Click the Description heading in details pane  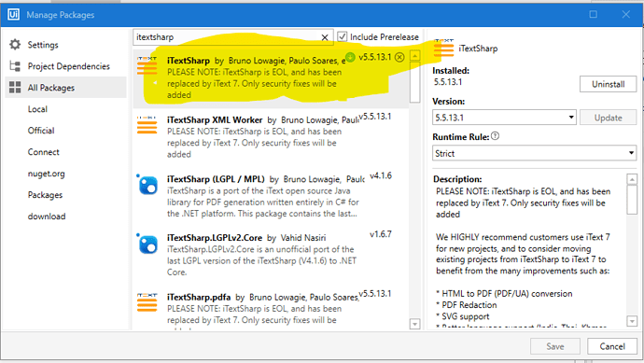click(x=457, y=179)
